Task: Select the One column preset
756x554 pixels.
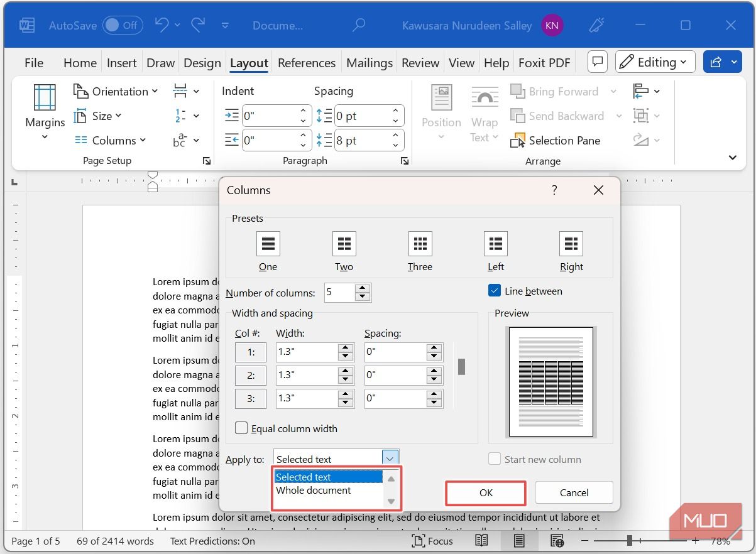Action: pyautogui.click(x=268, y=249)
